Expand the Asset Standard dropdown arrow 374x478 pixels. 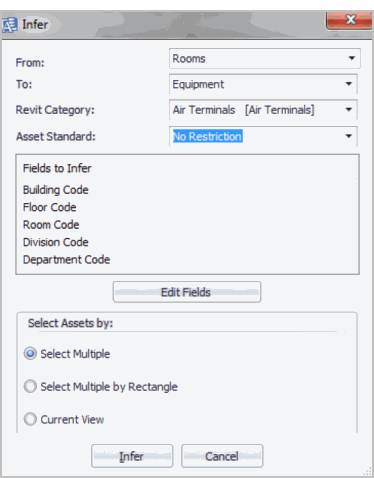tap(349, 136)
